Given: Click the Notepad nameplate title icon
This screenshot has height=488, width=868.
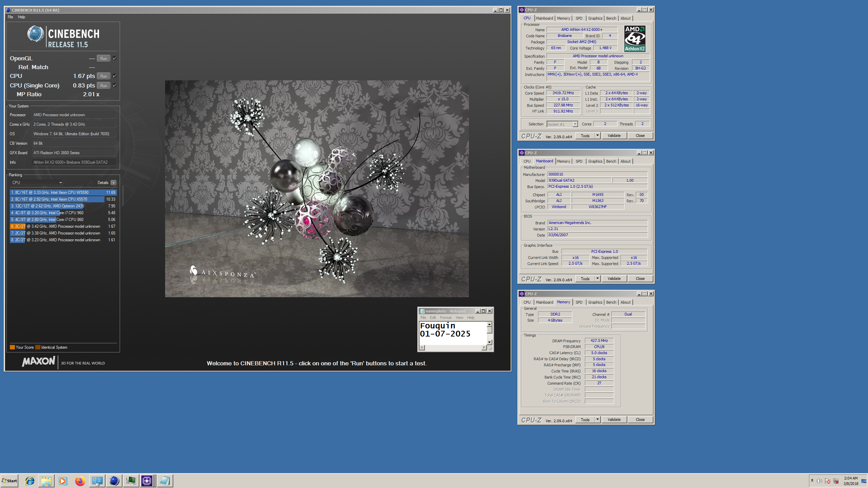Looking at the screenshot, I should [422, 311].
